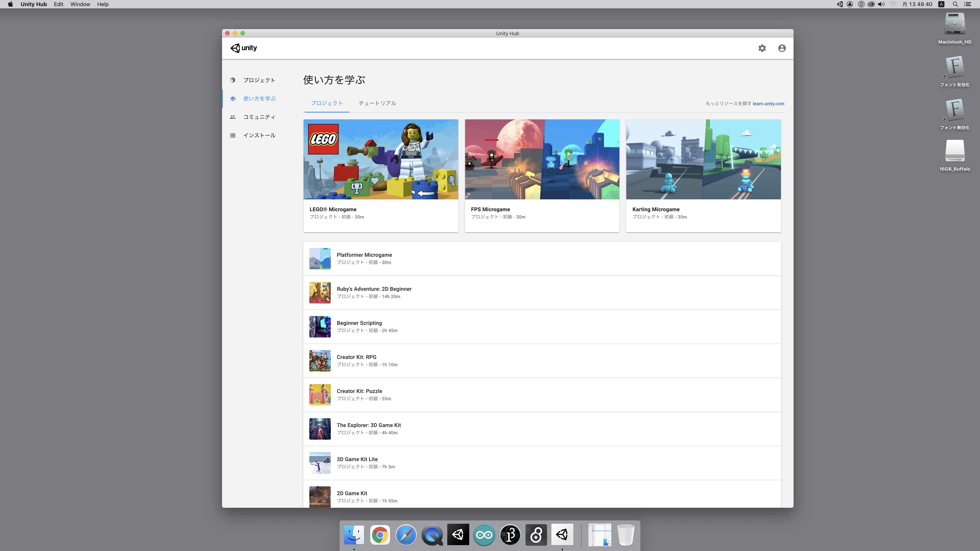Open the Edit menu
980x551 pixels.
(x=58, y=4)
